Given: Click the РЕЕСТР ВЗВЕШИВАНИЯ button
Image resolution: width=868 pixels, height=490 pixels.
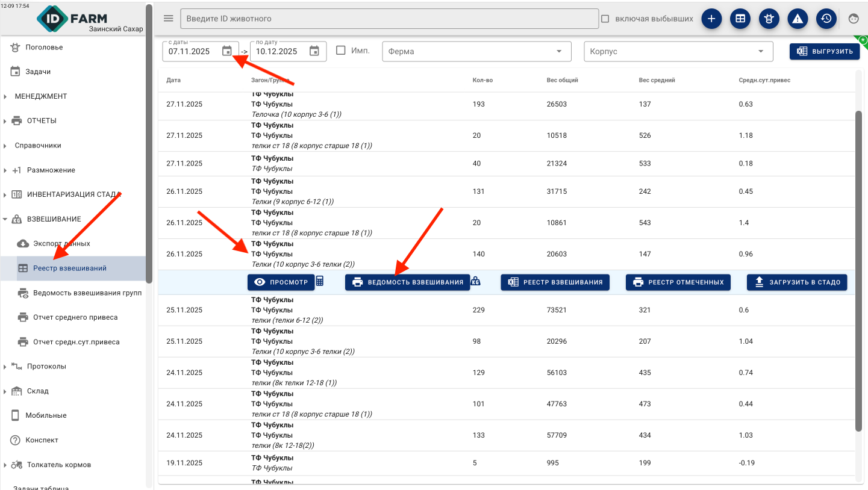Looking at the screenshot, I should pyautogui.click(x=555, y=282).
